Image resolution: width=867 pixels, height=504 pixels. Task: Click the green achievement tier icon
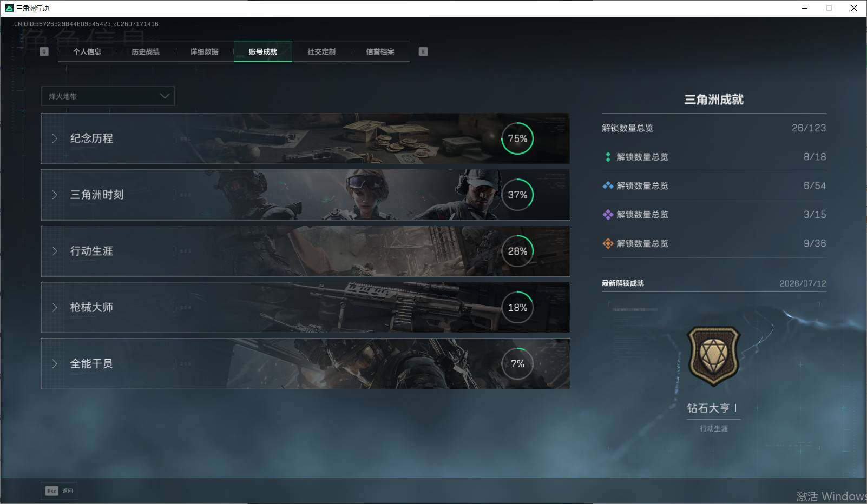(x=608, y=157)
